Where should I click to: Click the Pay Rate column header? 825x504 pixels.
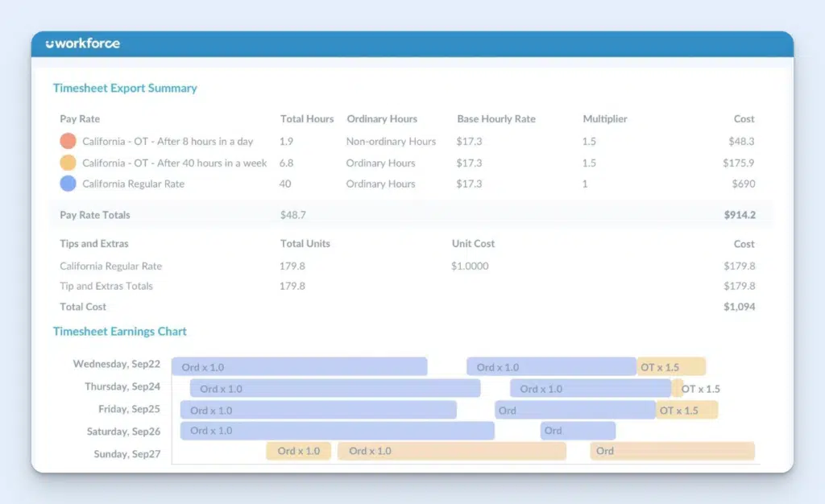[x=79, y=118]
